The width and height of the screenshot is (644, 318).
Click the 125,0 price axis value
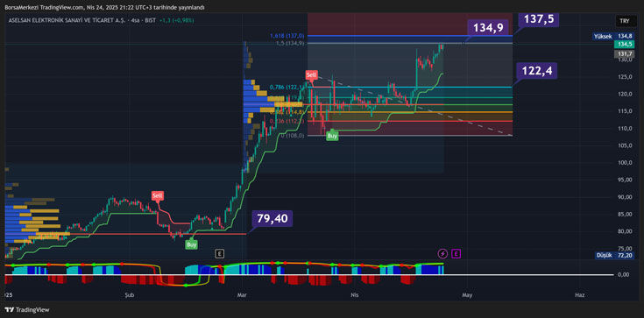pyautogui.click(x=624, y=77)
